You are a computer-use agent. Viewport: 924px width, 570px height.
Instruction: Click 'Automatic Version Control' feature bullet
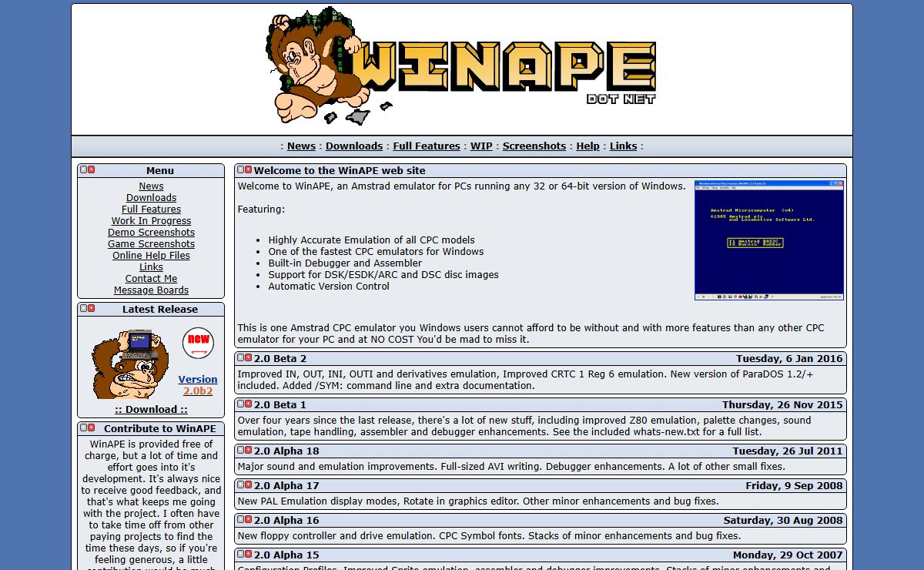[x=329, y=286]
